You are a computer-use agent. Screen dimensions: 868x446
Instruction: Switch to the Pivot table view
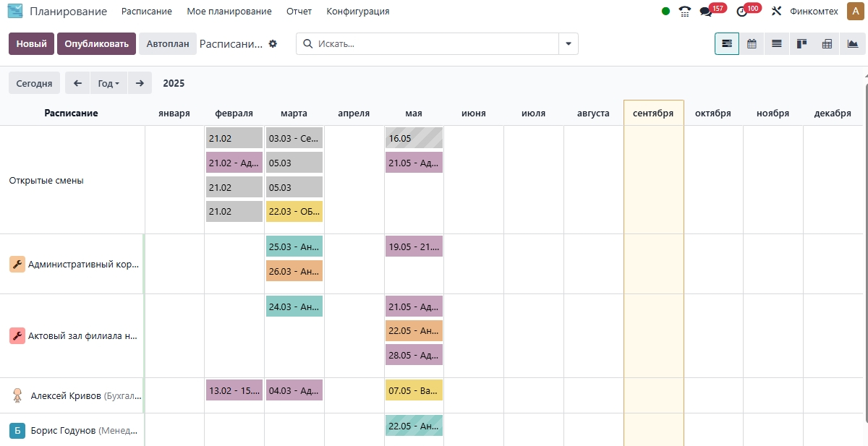point(827,44)
